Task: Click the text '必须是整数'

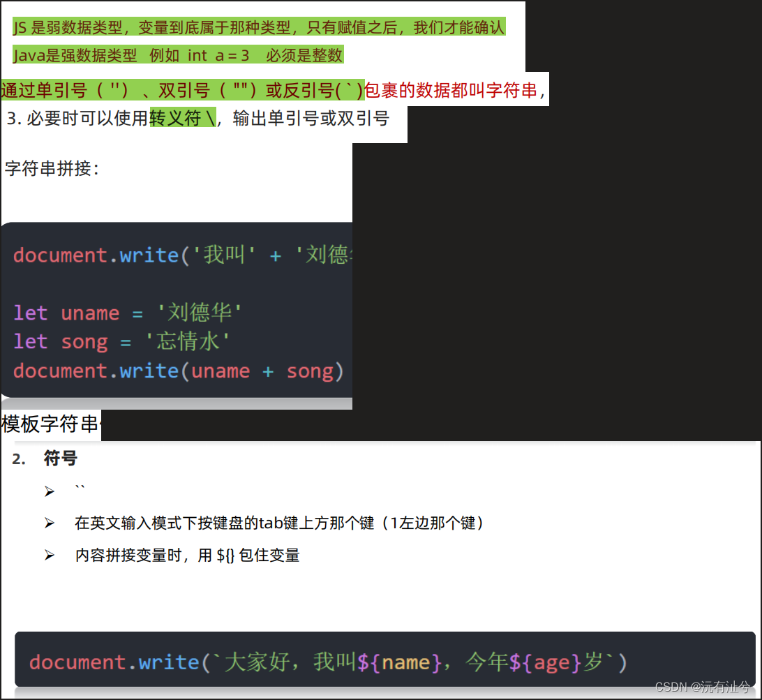Action: pos(304,55)
